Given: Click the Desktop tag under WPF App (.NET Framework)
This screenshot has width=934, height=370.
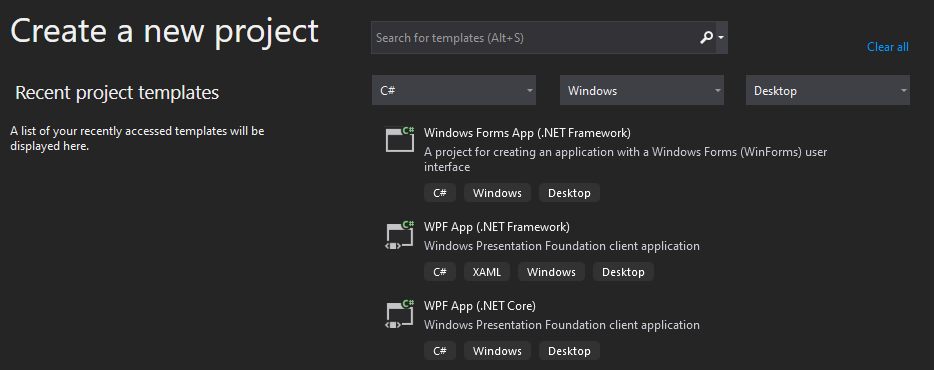Looking at the screenshot, I should click(623, 272).
